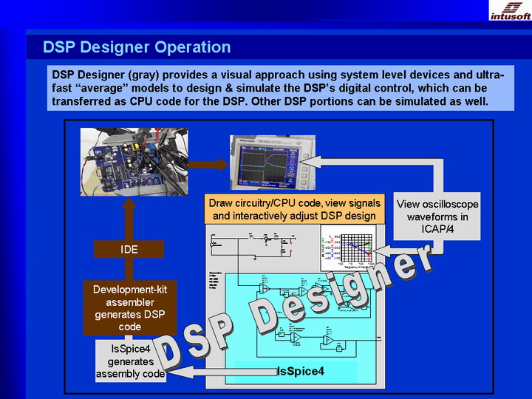The height and width of the screenshot is (399, 532).
Task: Click IsSpice4 generates assembly code box
Action: [131, 361]
